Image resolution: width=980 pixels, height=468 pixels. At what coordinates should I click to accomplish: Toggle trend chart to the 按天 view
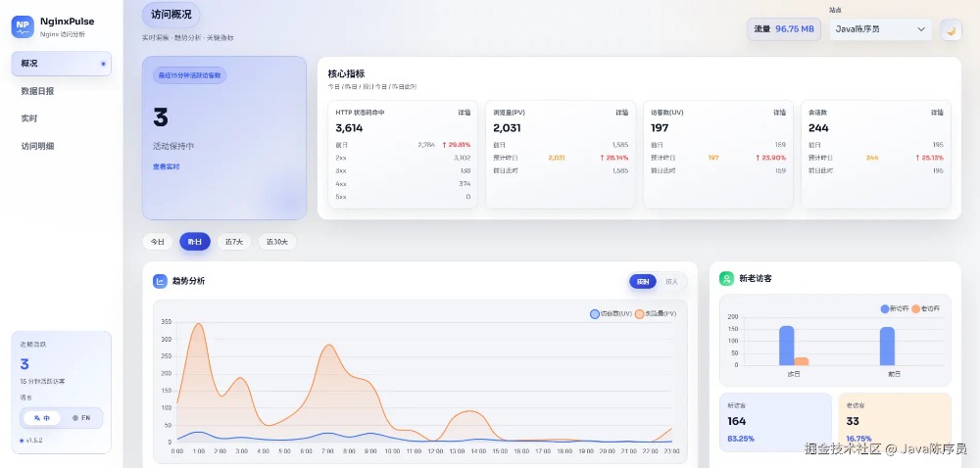tap(671, 281)
